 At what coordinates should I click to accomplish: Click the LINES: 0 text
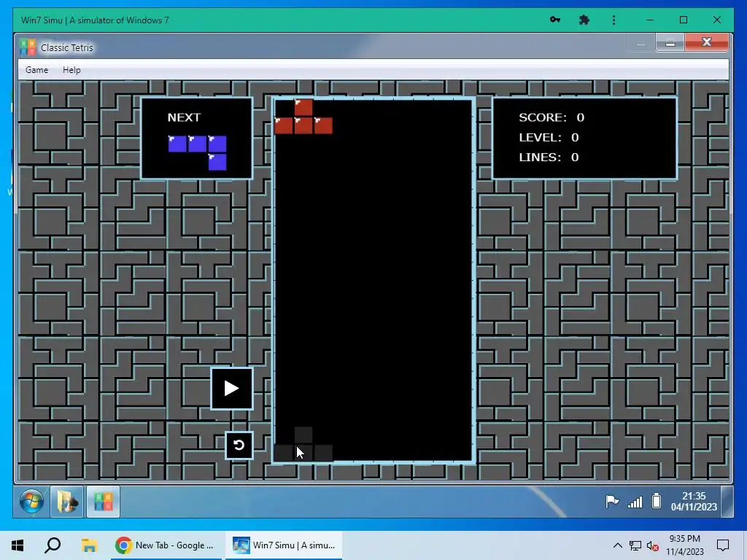pyautogui.click(x=549, y=157)
